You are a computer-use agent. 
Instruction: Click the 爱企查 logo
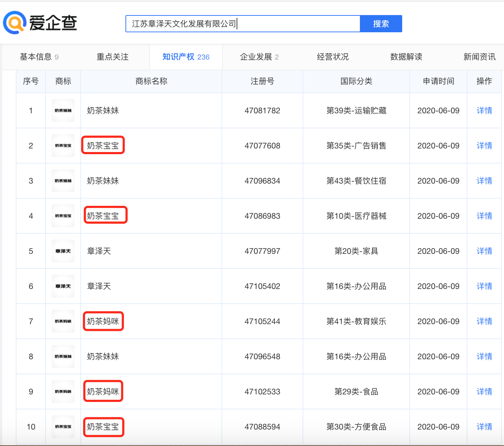pyautogui.click(x=40, y=23)
